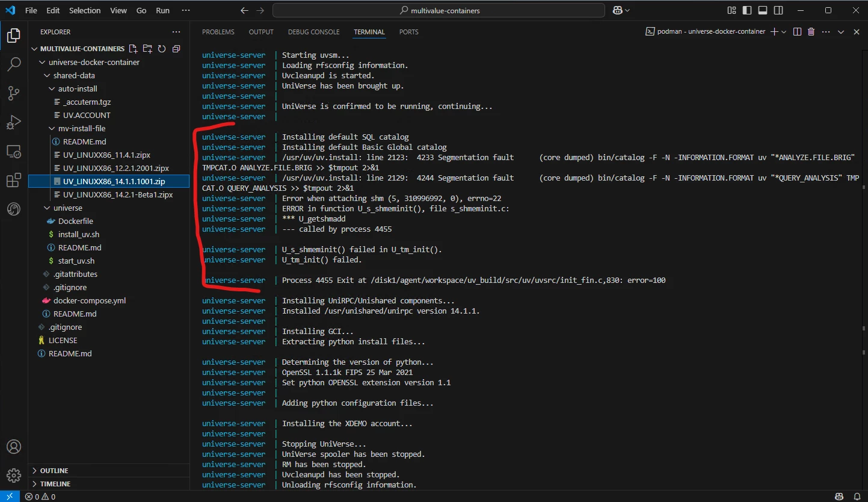Open the Accounts menu icon
This screenshot has width=868, height=502.
13,447
